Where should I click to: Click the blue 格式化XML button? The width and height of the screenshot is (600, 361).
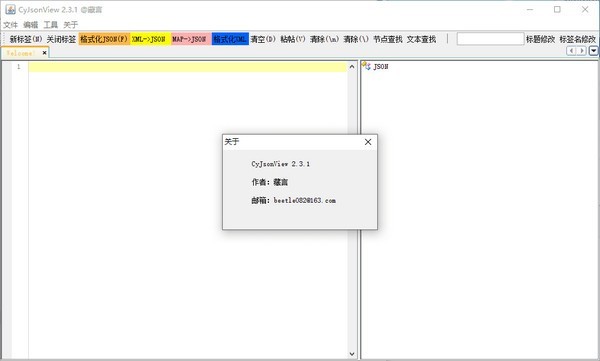pyautogui.click(x=230, y=39)
